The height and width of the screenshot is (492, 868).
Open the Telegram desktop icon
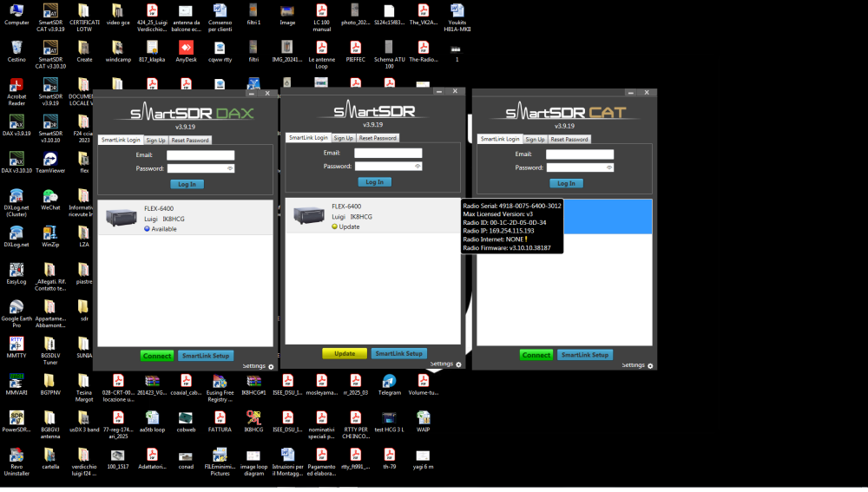(389, 384)
